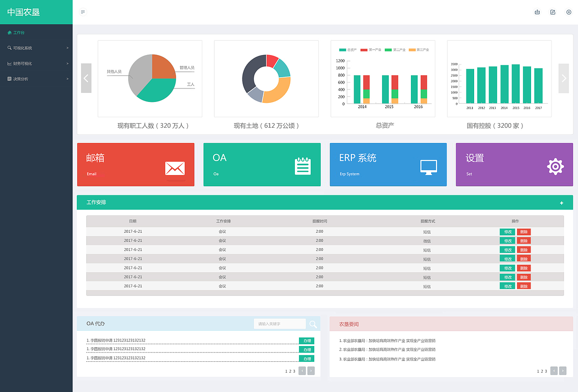578x392 pixels.
Task: Click 修改 in the first schedule row
Action: pos(508,232)
